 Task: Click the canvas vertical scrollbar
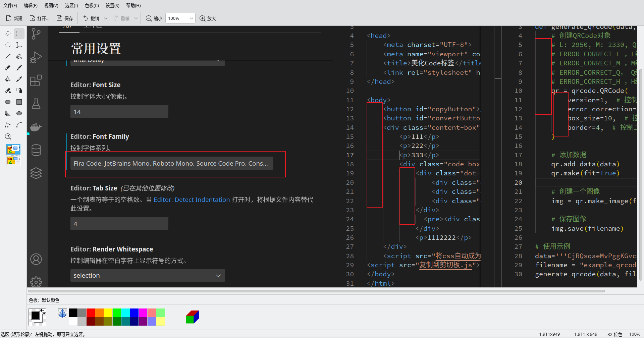click(641, 174)
